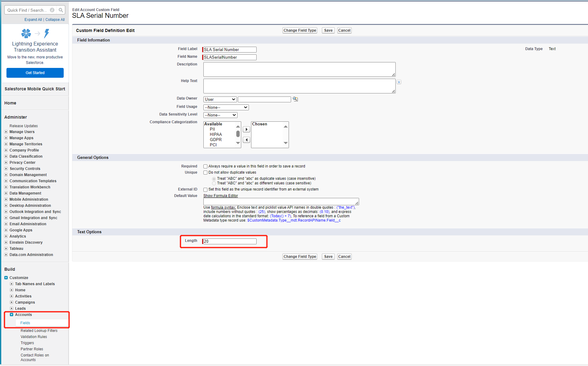Collapse the Accounts section in sidebar
Screen dimensions: 588x366
pyautogui.click(x=11, y=314)
